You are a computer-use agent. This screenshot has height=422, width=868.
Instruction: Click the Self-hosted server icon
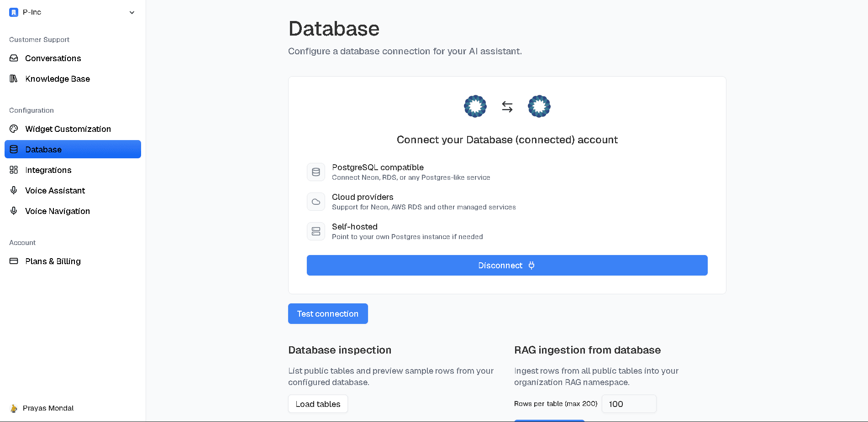click(316, 231)
